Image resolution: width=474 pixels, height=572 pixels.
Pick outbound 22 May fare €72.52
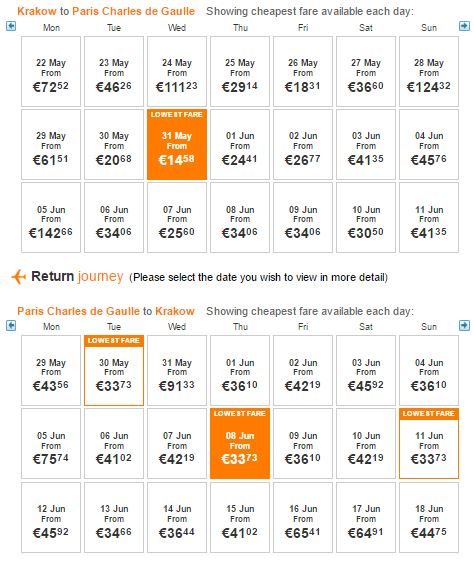(x=51, y=72)
